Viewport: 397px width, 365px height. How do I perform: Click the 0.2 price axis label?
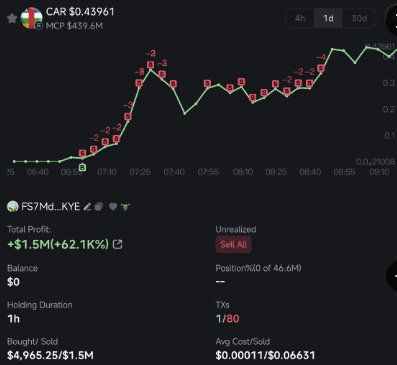(x=389, y=109)
